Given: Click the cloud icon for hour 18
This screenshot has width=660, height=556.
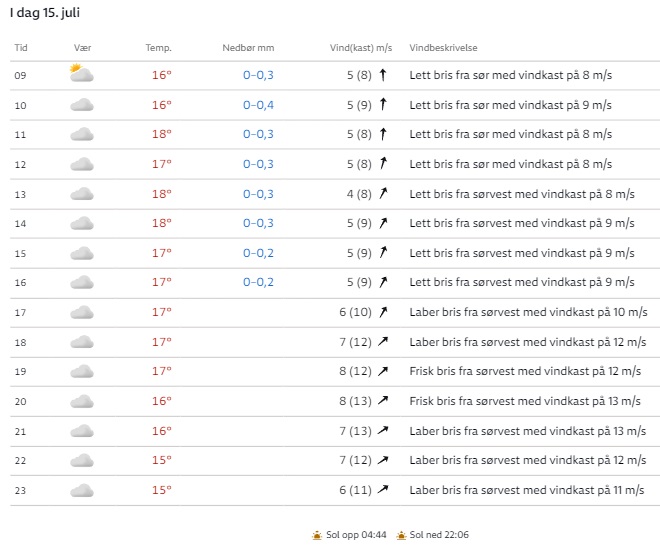Looking at the screenshot, I should click(82, 342).
